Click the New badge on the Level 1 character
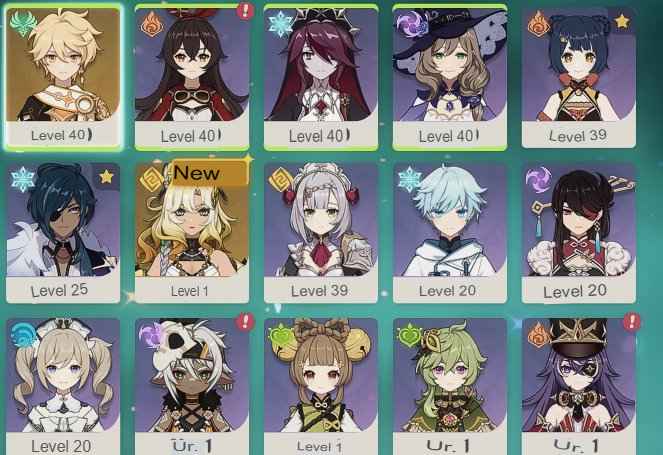This screenshot has height=455, width=663. 208,173
